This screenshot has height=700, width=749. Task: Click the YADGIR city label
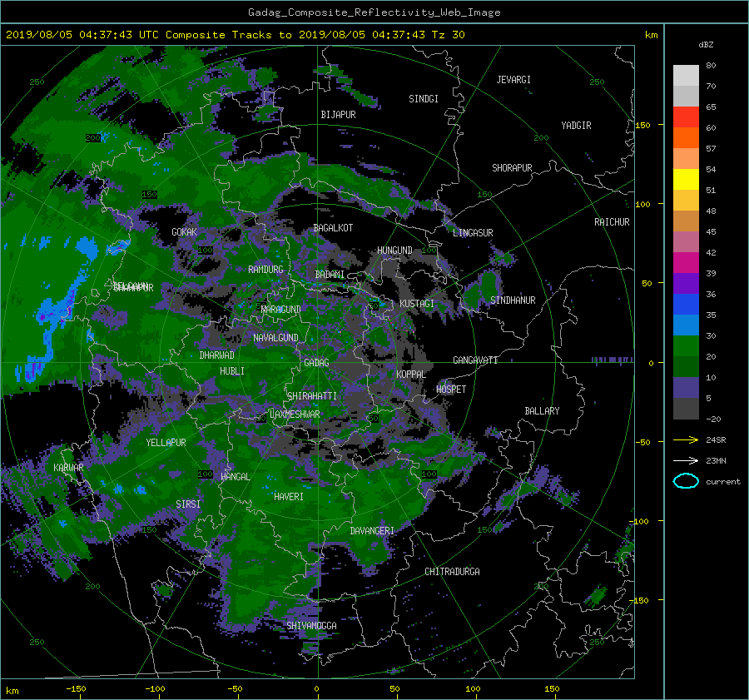coord(576,126)
